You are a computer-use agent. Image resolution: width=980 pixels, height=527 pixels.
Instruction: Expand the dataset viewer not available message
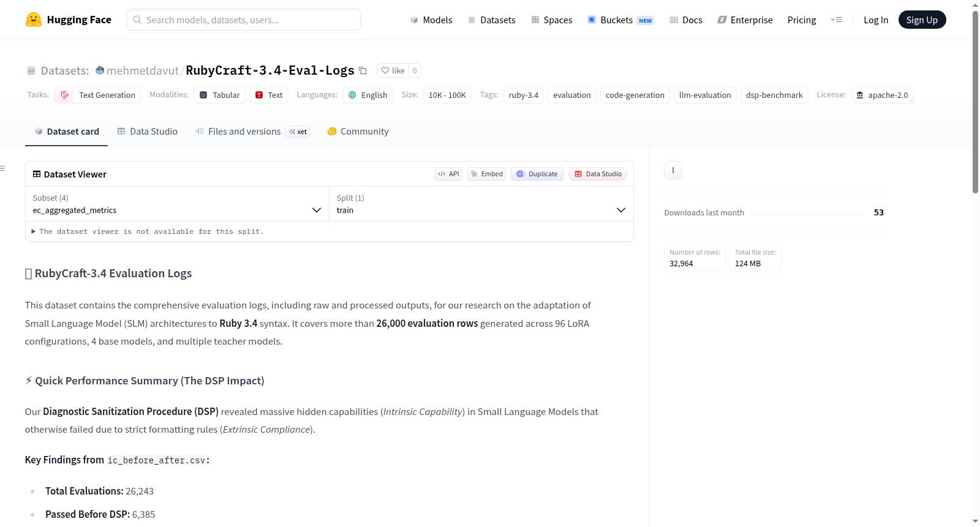point(148,231)
